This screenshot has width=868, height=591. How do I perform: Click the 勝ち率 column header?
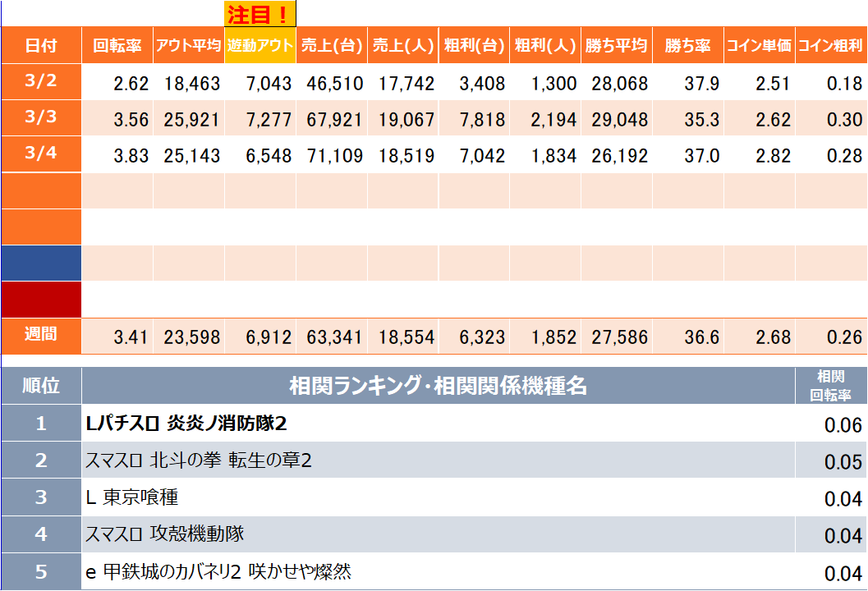[687, 46]
